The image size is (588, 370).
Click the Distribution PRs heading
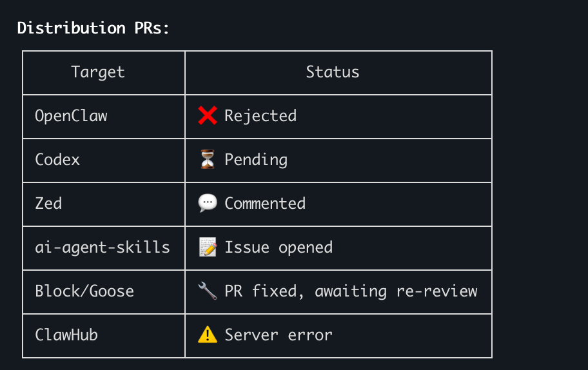point(93,28)
